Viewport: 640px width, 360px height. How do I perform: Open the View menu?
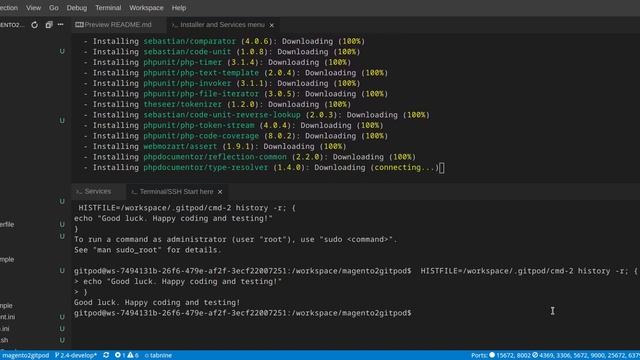click(x=33, y=8)
